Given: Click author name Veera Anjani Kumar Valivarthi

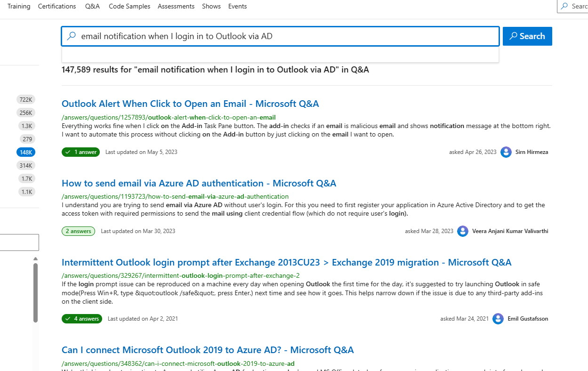Looking at the screenshot, I should pos(510,231).
